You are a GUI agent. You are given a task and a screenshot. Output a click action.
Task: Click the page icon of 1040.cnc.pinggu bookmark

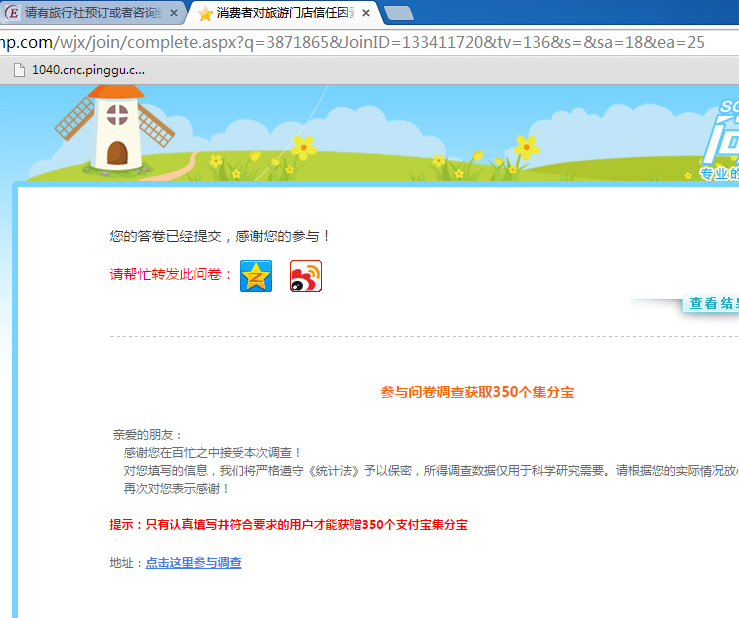[19, 70]
